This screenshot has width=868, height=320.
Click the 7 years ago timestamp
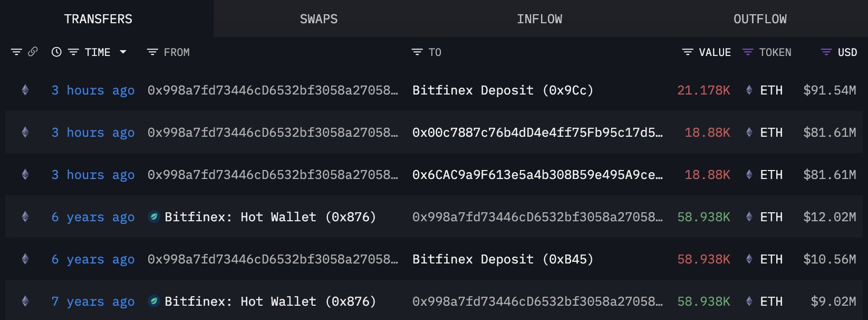(x=93, y=302)
